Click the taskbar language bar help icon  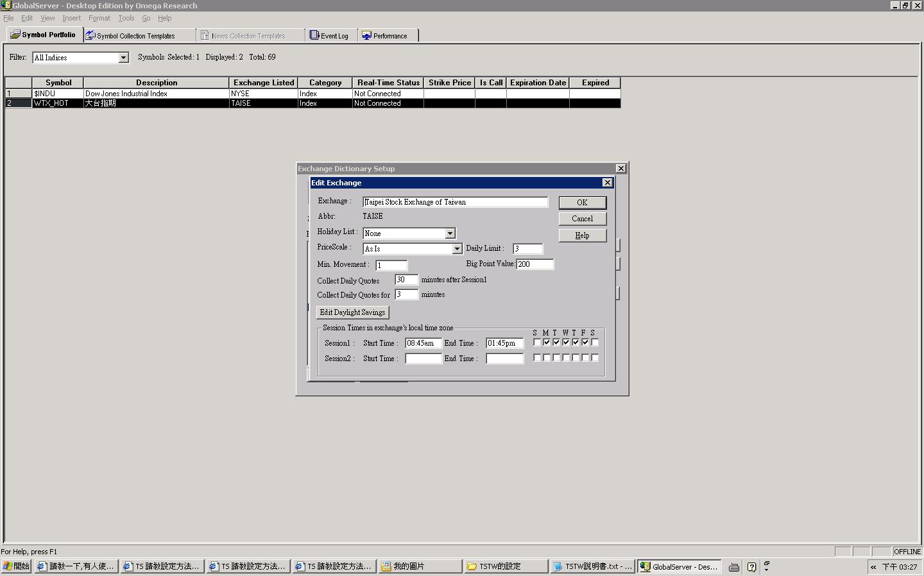751,567
